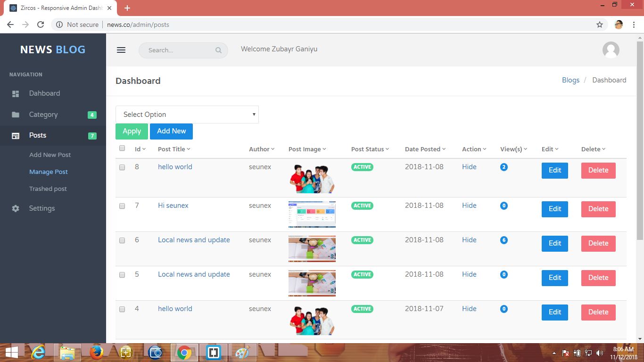This screenshot has height=362, width=644.
Task: Click the browser Back arrow
Action: click(10, 25)
